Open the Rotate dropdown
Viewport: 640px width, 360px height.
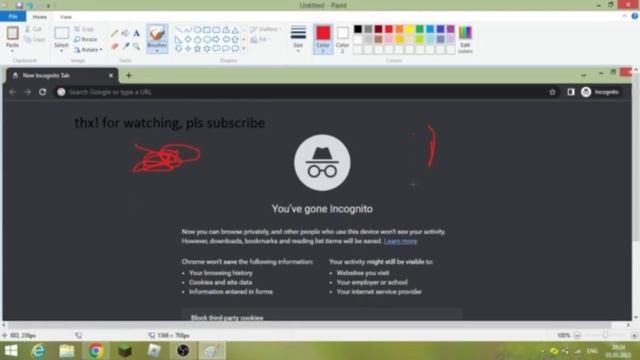[89, 50]
